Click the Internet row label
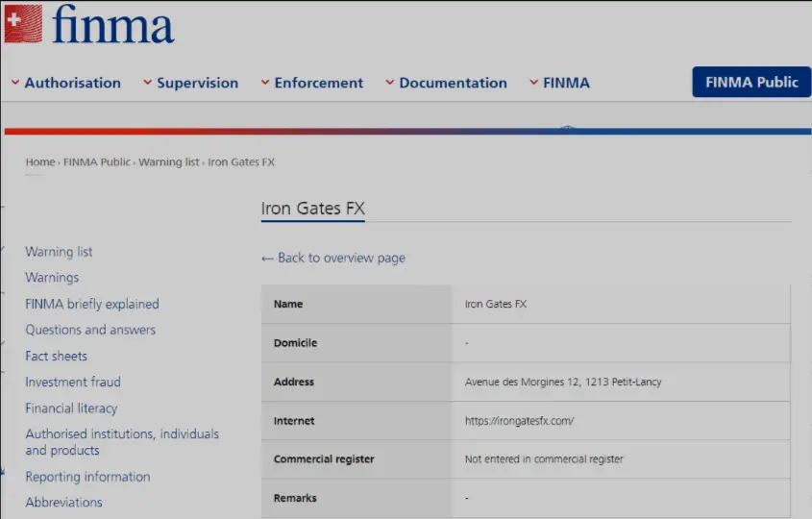The image size is (812, 519). coord(294,421)
